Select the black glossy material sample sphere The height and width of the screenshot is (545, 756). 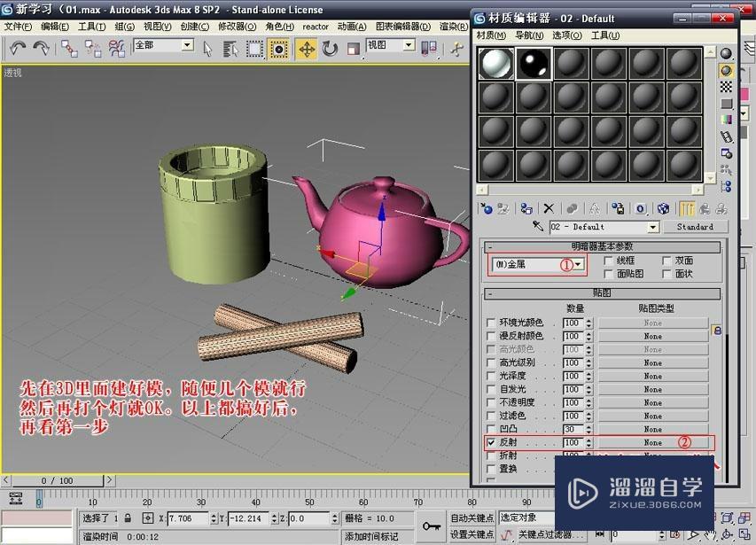click(x=534, y=64)
